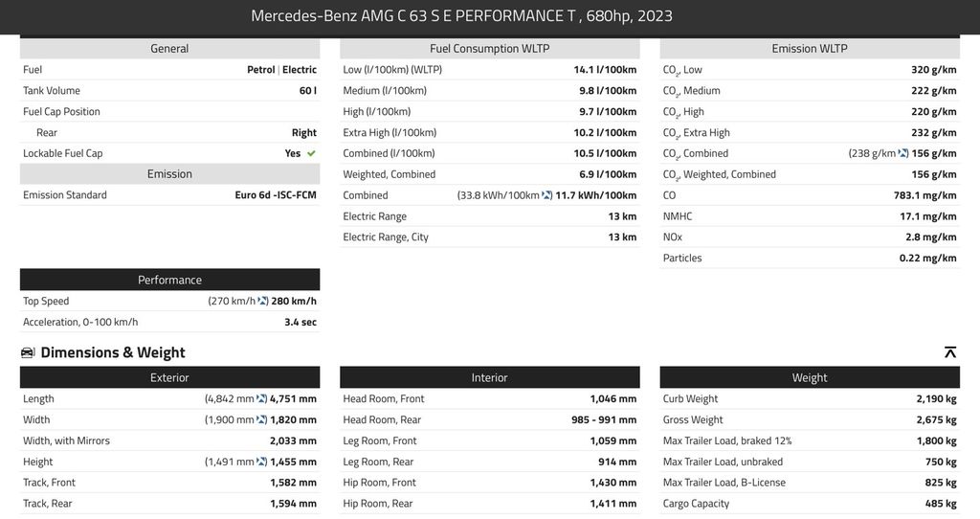Click the '10.2 l/100km' Extra High value
This screenshot has height=519, width=980.
point(605,132)
